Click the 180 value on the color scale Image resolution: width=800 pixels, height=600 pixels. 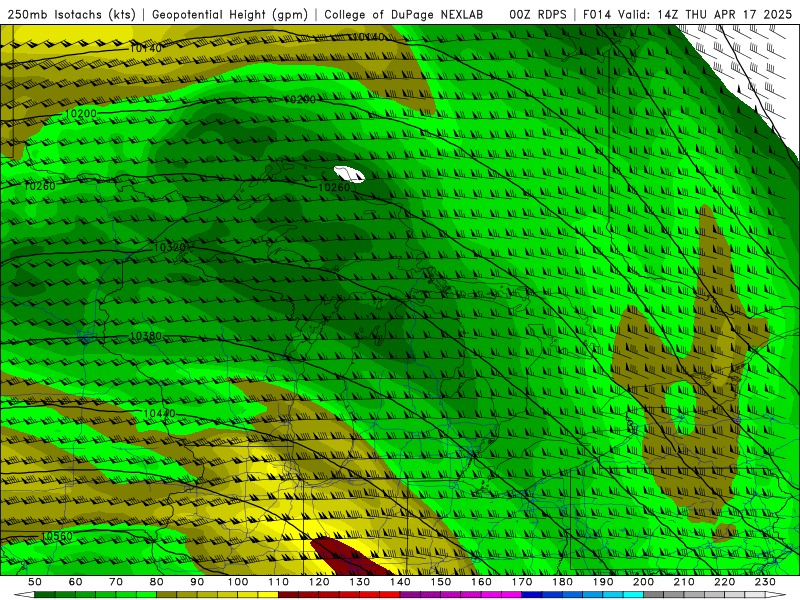(x=562, y=582)
